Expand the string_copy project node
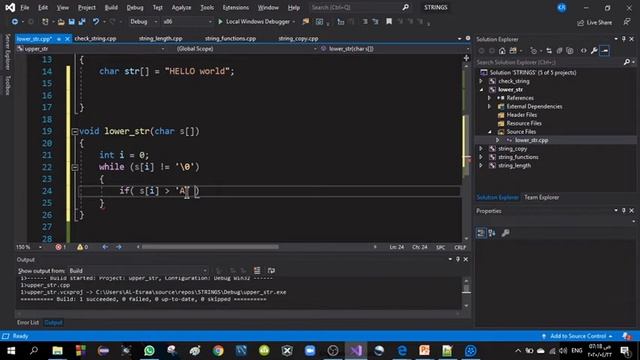 click(481, 149)
